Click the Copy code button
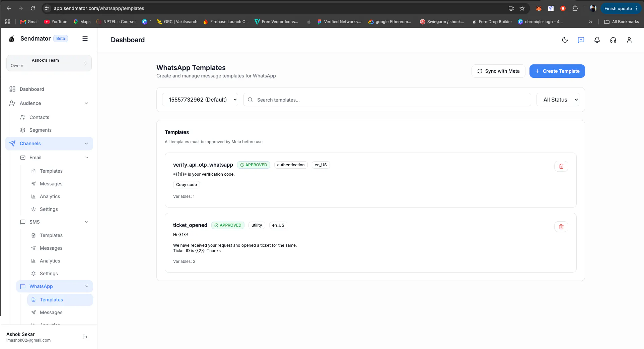Image resolution: width=644 pixels, height=349 pixels. (x=187, y=185)
